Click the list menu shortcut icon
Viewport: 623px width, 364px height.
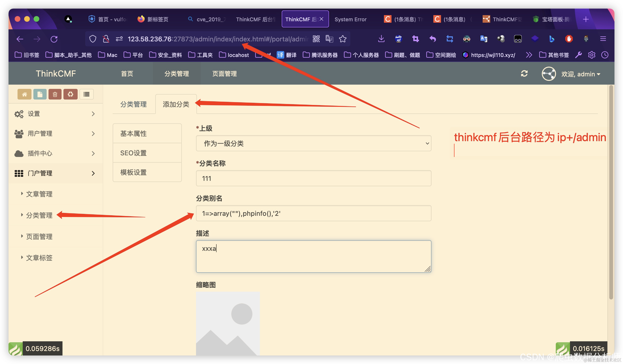coord(87,94)
